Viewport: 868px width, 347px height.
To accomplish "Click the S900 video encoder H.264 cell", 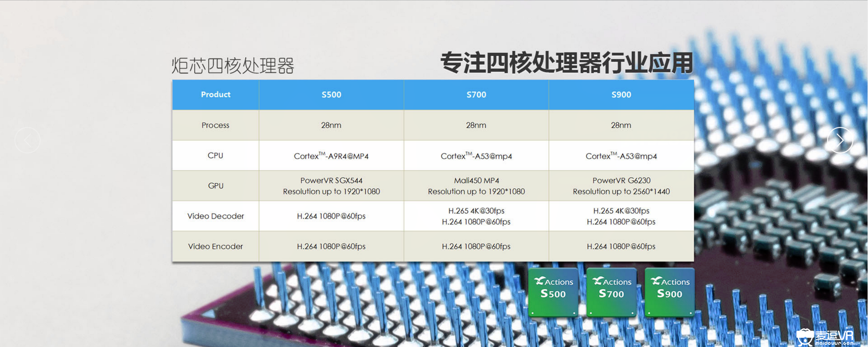I will point(621,246).
